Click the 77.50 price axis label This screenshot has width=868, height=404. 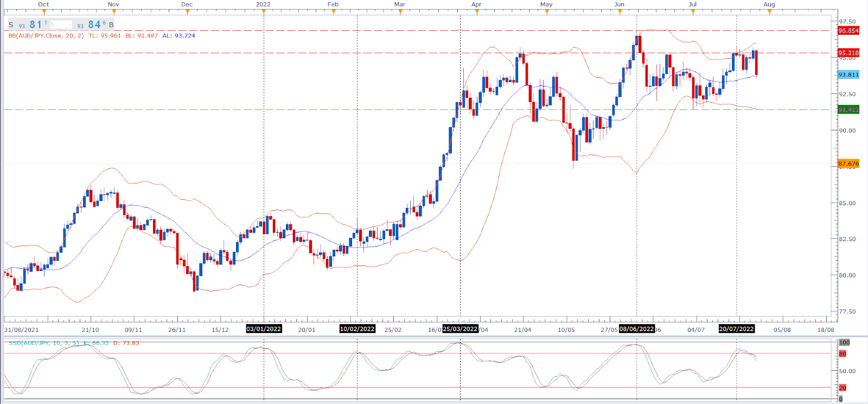pos(847,312)
